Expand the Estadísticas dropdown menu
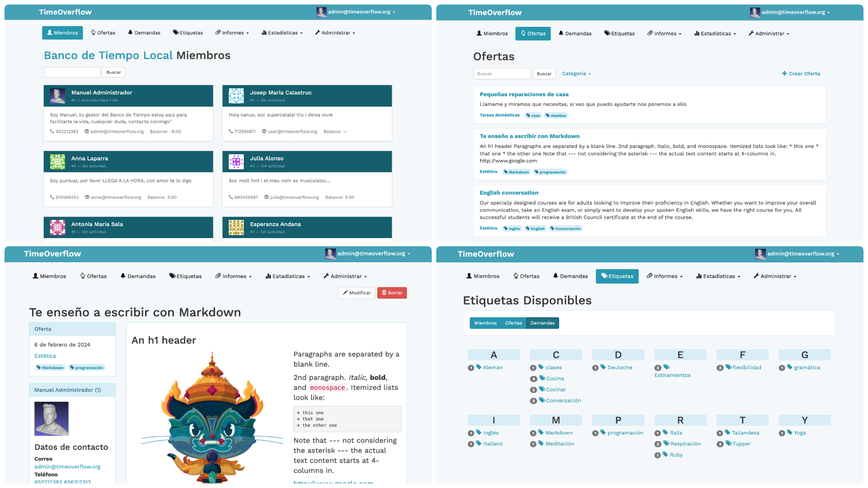Image resolution: width=868 pixels, height=488 pixels. click(283, 33)
